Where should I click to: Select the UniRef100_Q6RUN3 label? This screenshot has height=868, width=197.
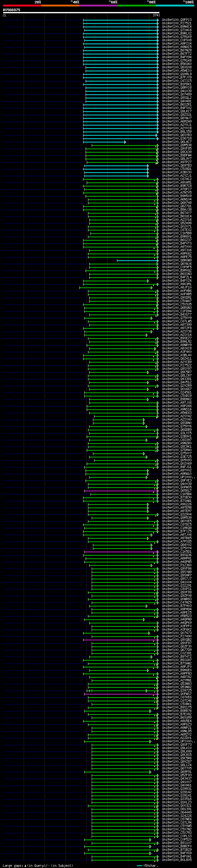pyautogui.click(x=176, y=308)
